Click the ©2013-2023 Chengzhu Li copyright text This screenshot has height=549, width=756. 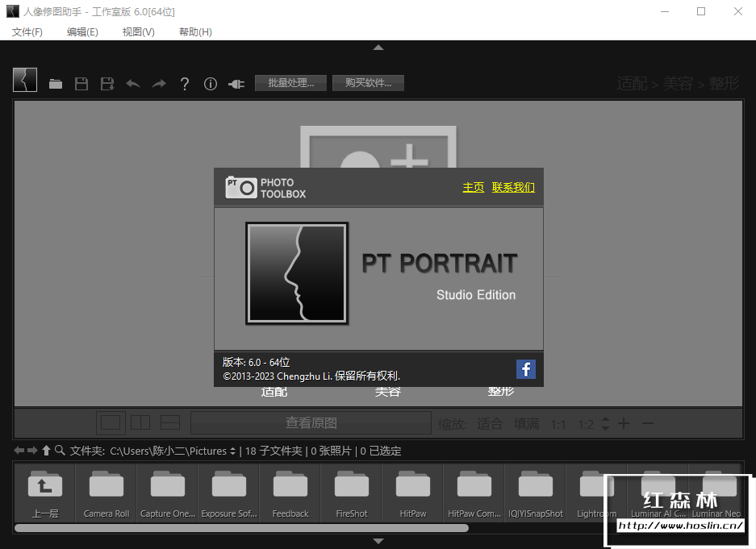coord(311,376)
